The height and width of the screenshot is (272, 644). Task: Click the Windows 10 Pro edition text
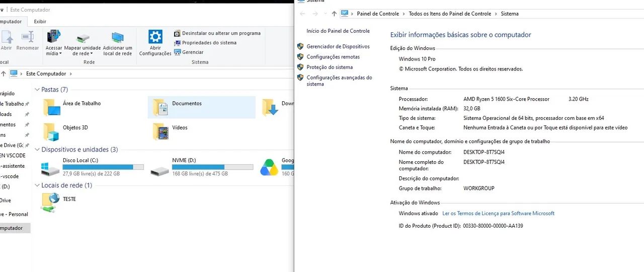[417, 59]
